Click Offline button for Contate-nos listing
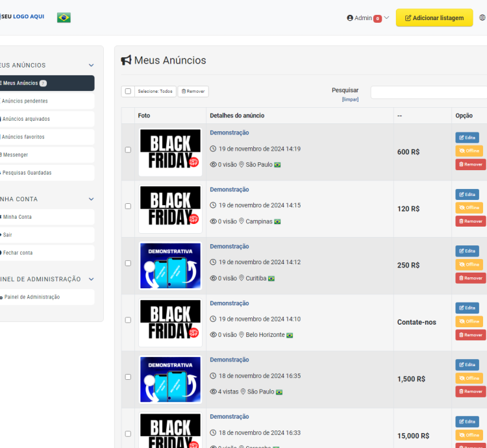Viewport: 487px width, 448px height. point(469,321)
